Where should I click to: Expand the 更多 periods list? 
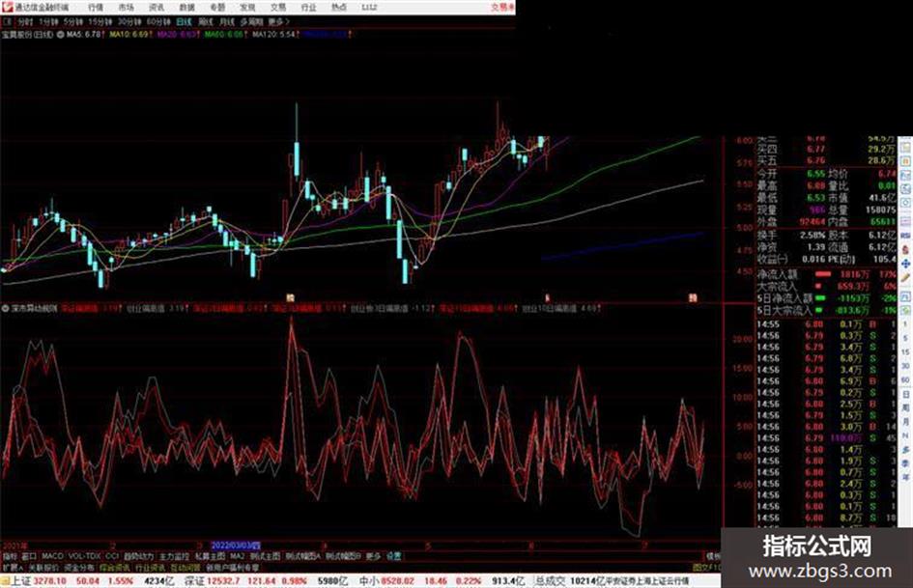point(278,22)
